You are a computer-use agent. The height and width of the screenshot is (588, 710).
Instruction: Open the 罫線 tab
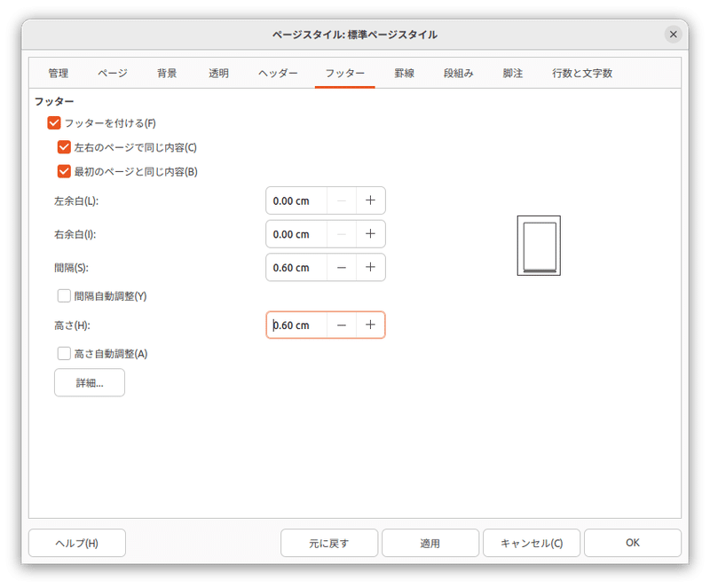point(405,74)
